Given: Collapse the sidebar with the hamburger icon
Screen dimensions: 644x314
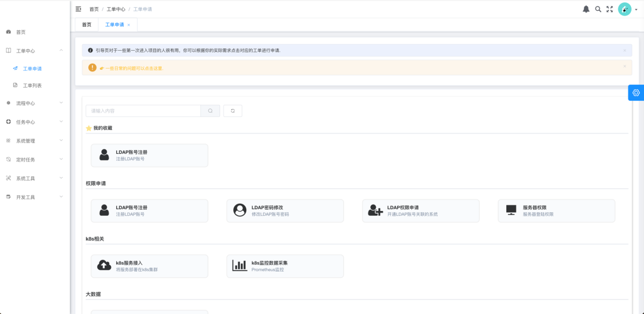Looking at the screenshot, I should click(x=79, y=8).
